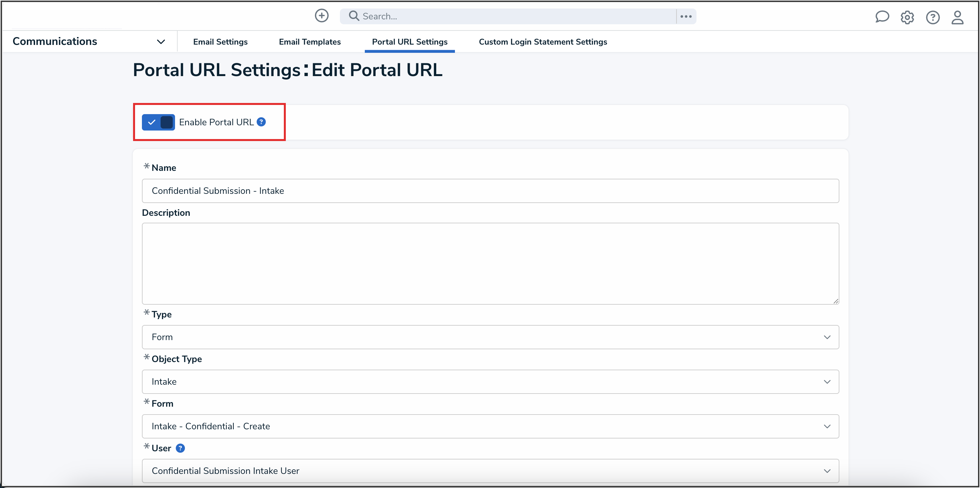The height and width of the screenshot is (488, 980).
Task: Switch to the Email Settings tab
Action: click(220, 42)
